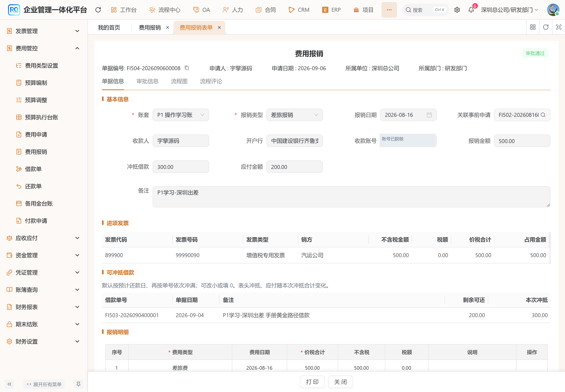The width and height of the screenshot is (565, 392).
Task: Expand the 发票管理 section
Action: [44, 31]
